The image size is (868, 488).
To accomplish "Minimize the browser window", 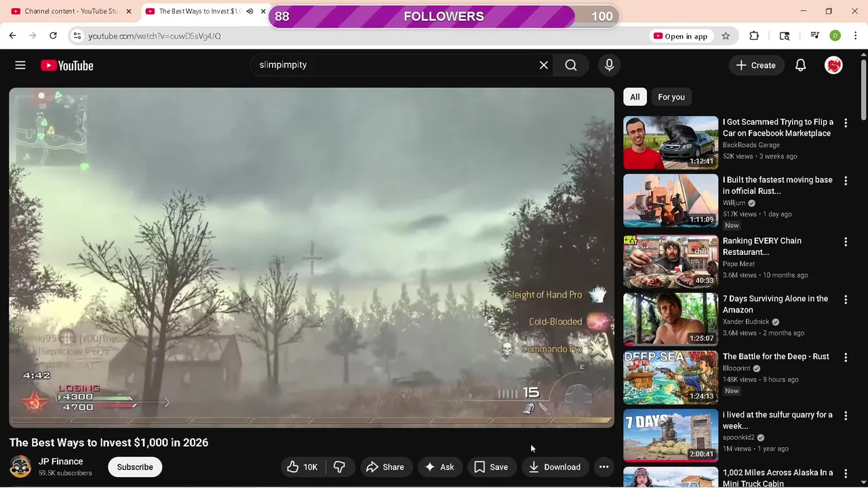I will coord(804,12).
